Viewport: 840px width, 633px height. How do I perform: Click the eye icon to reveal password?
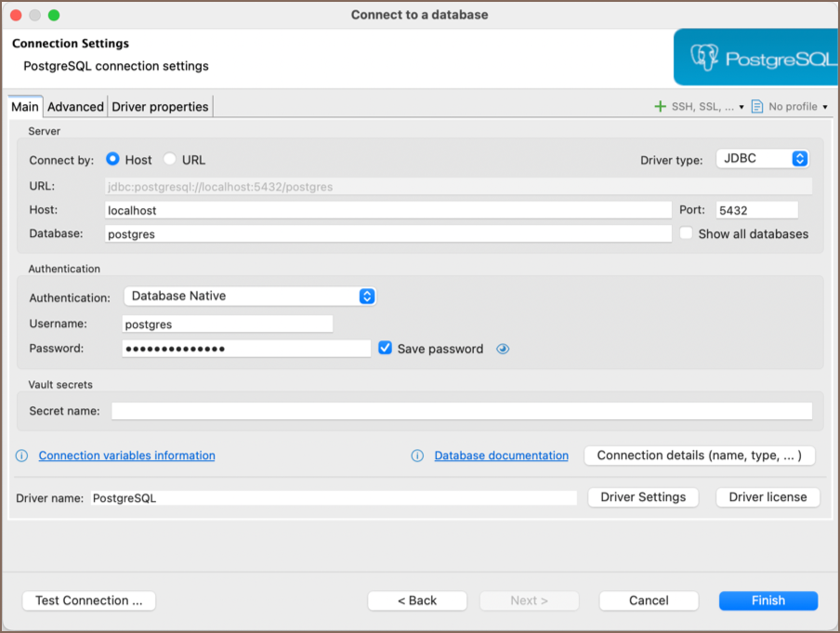504,349
